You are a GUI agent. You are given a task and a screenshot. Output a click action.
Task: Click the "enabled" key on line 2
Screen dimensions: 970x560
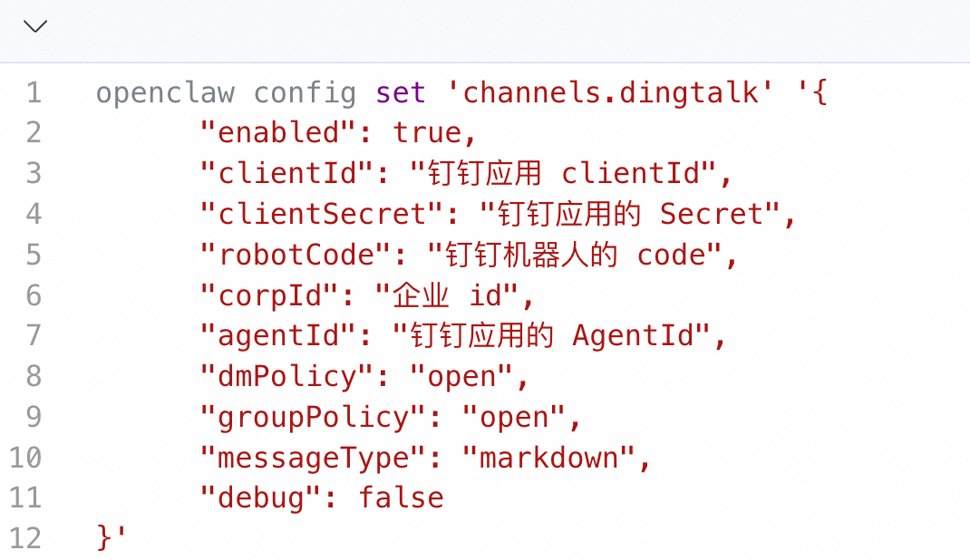(277, 132)
